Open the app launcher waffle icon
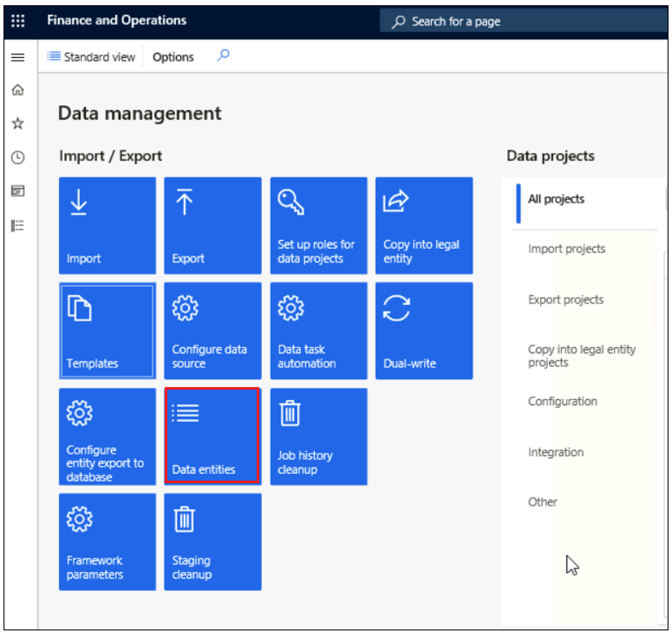The image size is (672, 633). click(x=18, y=20)
